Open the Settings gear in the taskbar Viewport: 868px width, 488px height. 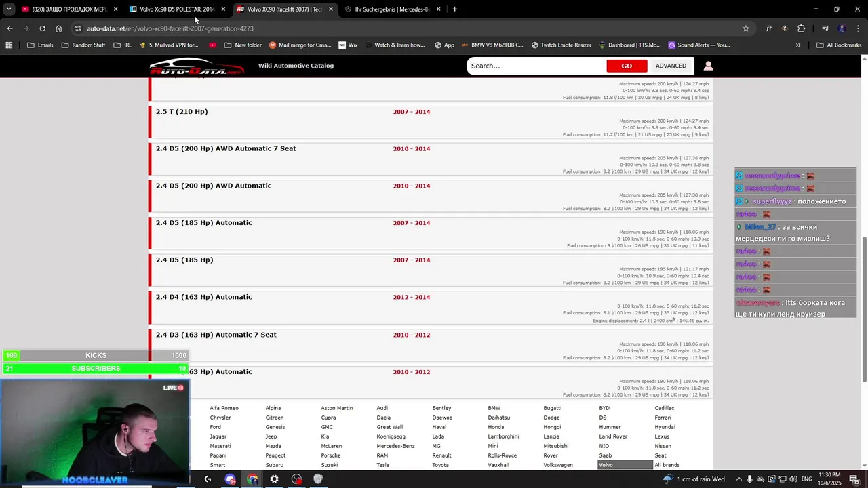coord(274,479)
